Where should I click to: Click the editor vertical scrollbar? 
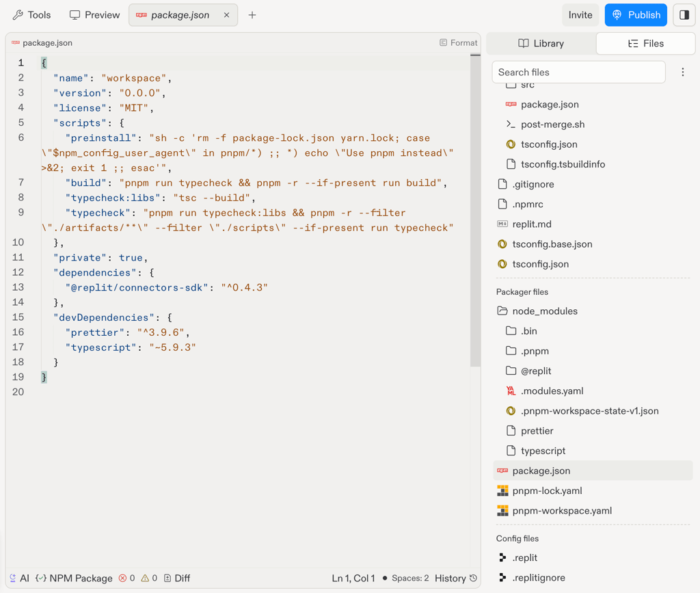coord(476,210)
